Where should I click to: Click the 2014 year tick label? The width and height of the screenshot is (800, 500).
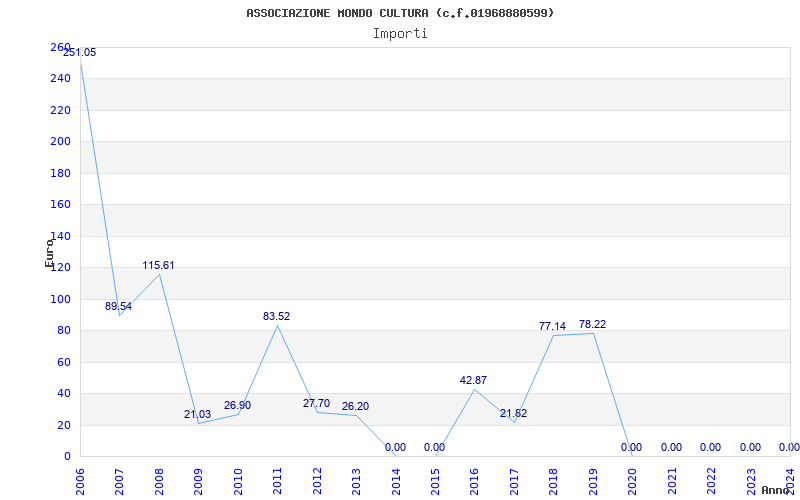396,483
